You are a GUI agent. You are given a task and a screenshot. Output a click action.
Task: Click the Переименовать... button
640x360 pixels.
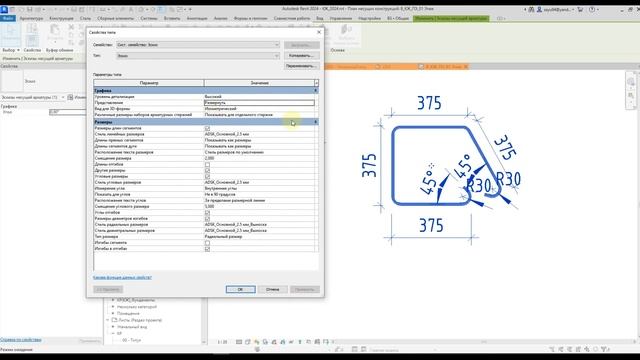(x=301, y=66)
